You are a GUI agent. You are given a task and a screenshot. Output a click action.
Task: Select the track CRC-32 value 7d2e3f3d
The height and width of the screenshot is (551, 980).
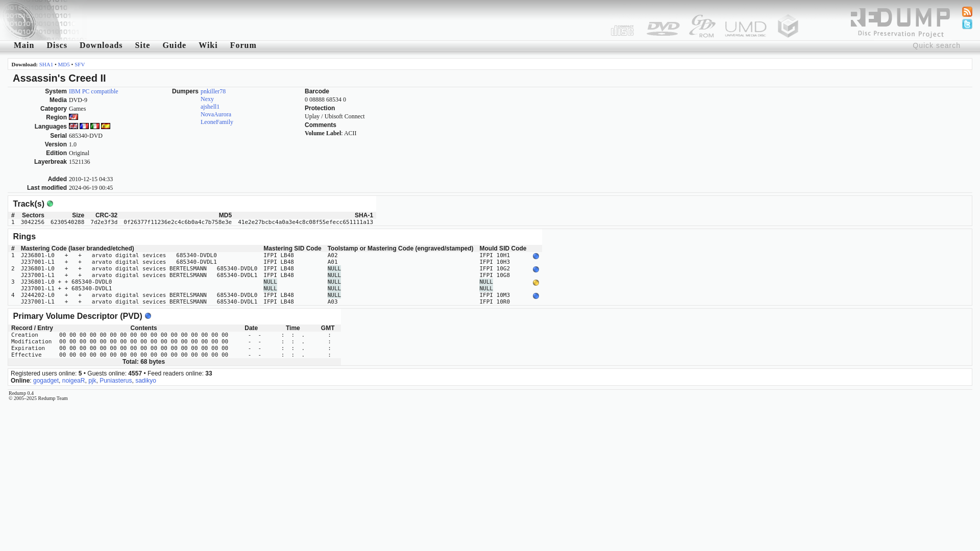coord(104,222)
